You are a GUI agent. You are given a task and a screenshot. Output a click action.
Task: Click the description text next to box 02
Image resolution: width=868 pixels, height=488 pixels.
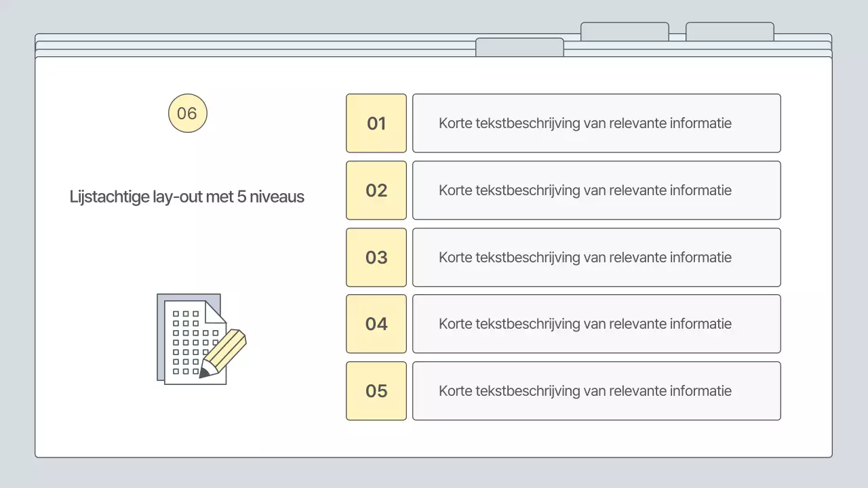pyautogui.click(x=585, y=190)
